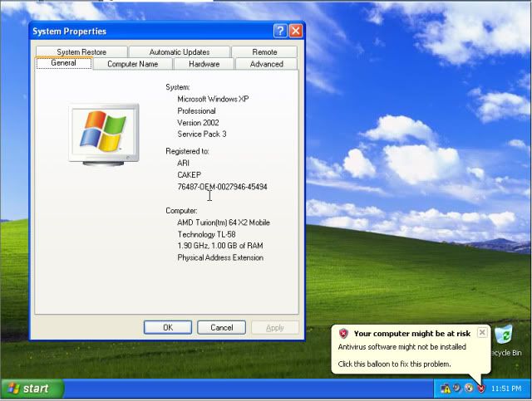This screenshot has width=532, height=401.
Task: Click 'Antivirus software might not be installed' text
Action: point(402,347)
